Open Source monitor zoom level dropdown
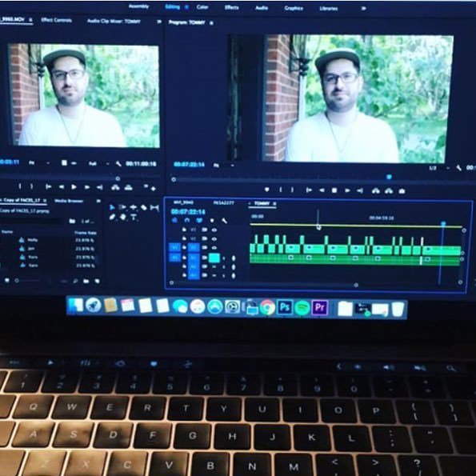Viewport: 476px width, 476px height. (39, 163)
